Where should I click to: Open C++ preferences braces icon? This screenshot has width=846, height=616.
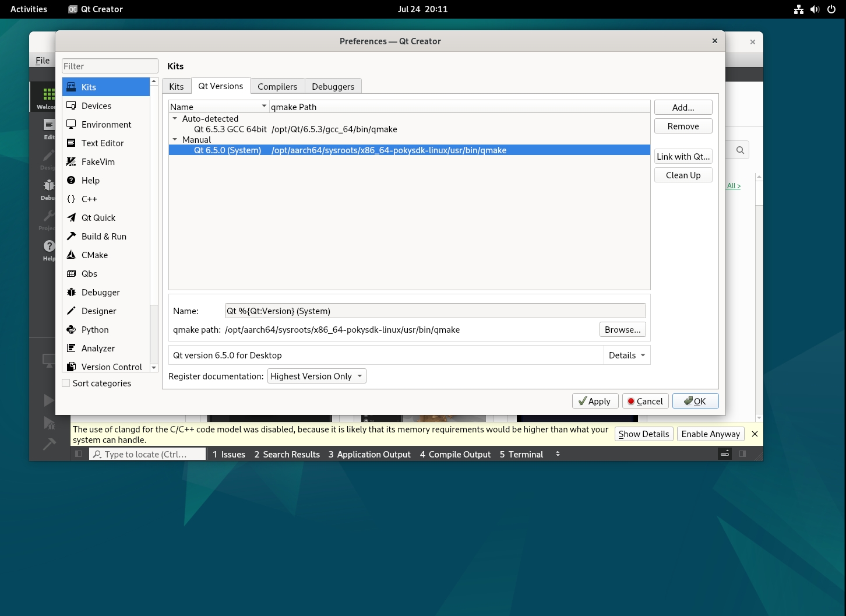click(72, 199)
